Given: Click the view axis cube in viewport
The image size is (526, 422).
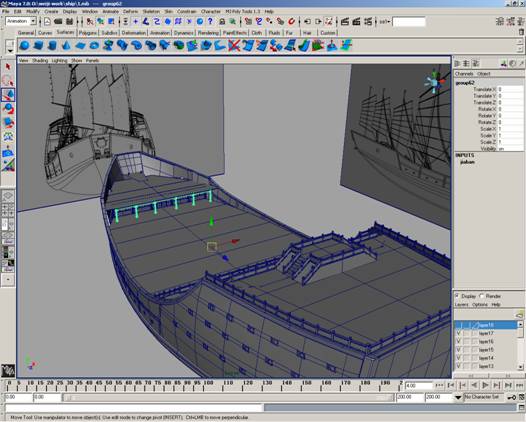Looking at the screenshot, I should (x=435, y=82).
